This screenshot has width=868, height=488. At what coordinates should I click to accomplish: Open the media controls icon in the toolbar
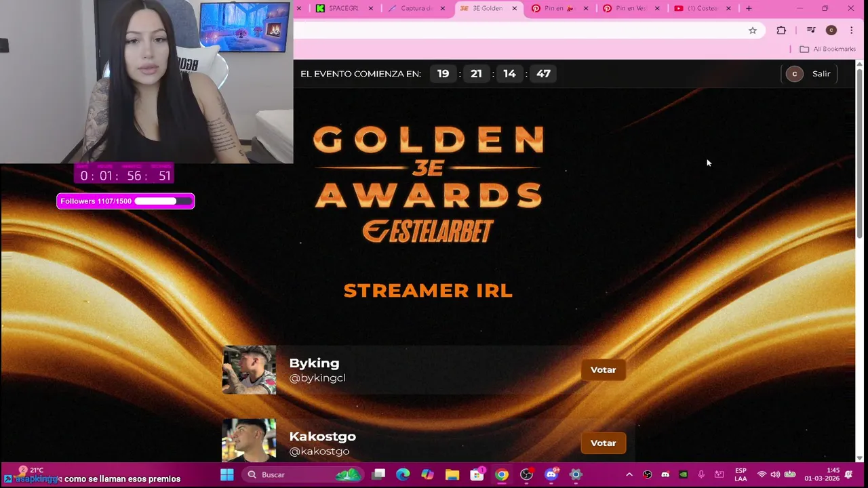pyautogui.click(x=811, y=30)
